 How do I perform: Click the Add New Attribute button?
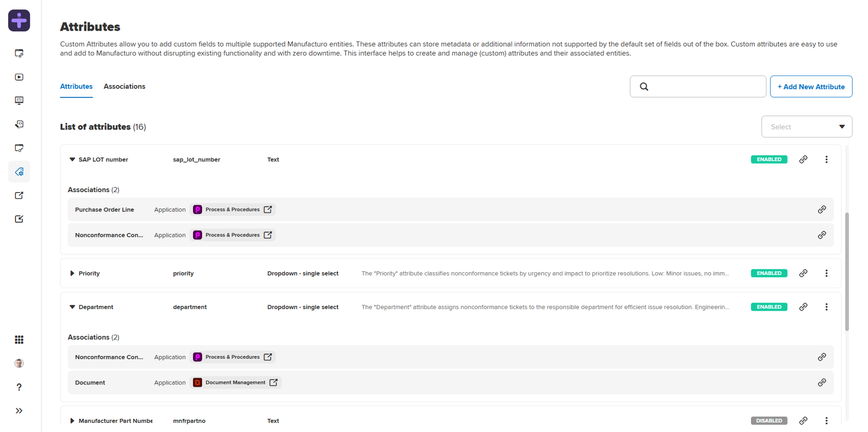click(811, 86)
